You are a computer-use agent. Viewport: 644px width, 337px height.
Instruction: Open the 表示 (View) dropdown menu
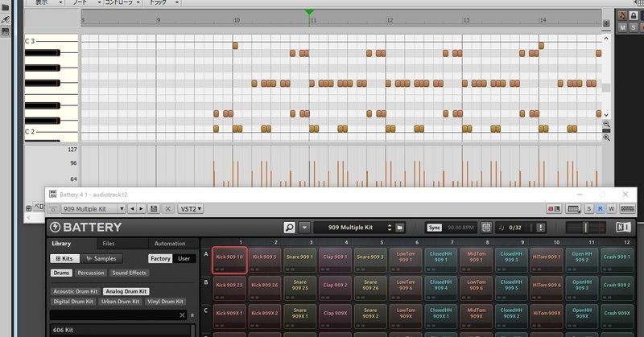(45, 2)
